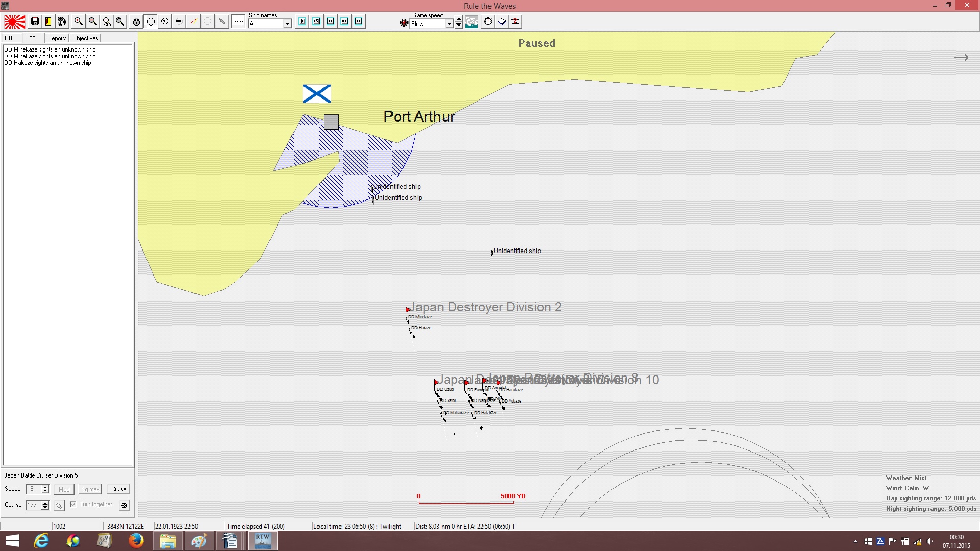Click the dotted line track icon
The width and height of the screenshot is (980, 551).
(x=239, y=21)
